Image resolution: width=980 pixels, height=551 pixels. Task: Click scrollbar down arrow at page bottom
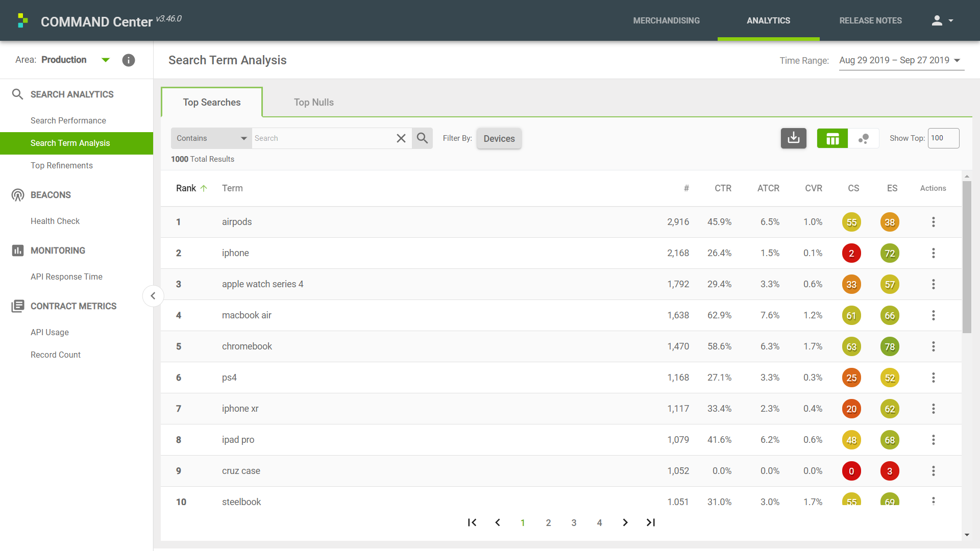coord(967,535)
